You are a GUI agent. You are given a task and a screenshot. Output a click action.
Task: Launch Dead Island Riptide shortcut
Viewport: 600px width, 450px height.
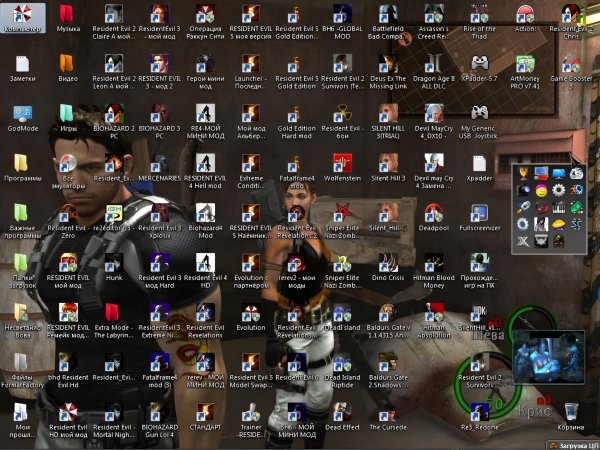342,370
